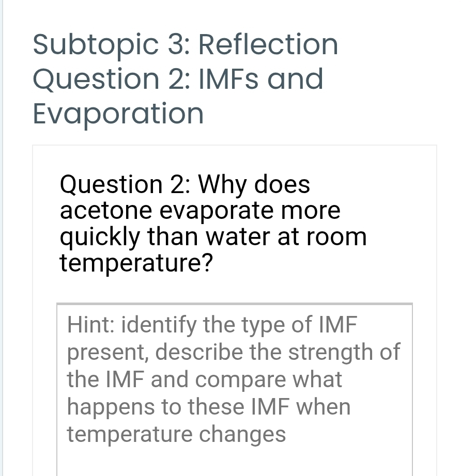Screen dimensions: 461x476
Task: Click 'the IMF and compare what' placeholder line
Action: (x=205, y=379)
